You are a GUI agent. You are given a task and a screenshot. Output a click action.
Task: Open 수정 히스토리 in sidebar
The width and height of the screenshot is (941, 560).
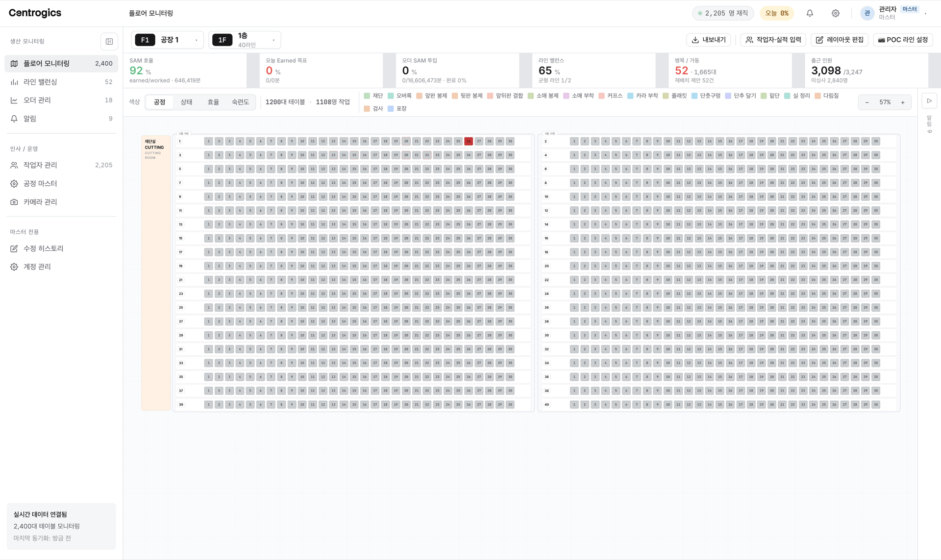(61, 248)
